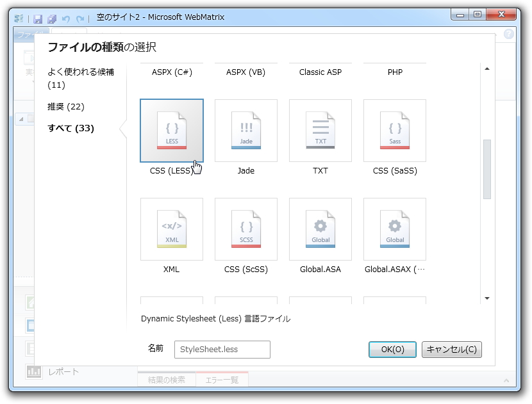The height and width of the screenshot is (404, 532).
Task: Select the CSS (ScSS) file type icon
Action: [246, 229]
